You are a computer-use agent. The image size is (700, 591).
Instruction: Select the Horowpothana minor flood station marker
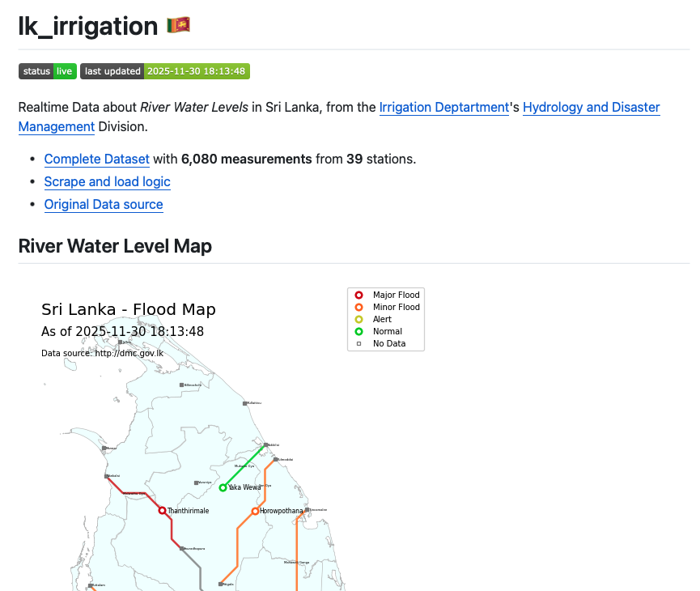click(x=255, y=511)
